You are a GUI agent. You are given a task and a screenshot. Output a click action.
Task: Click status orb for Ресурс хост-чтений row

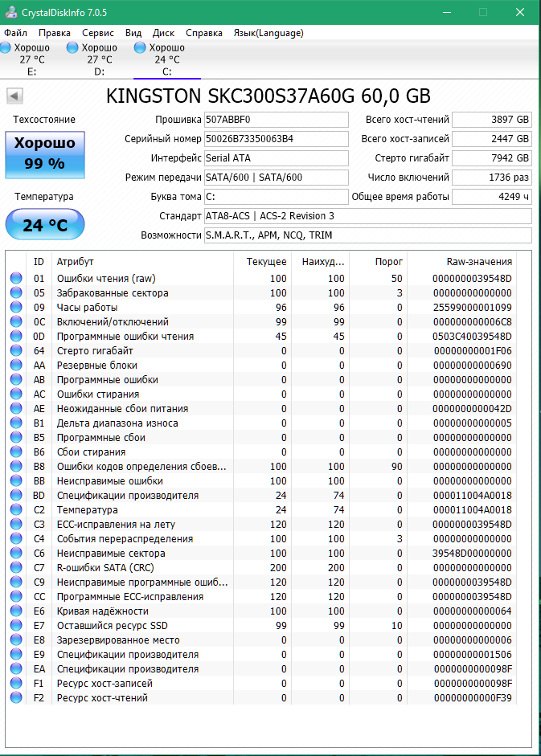tap(16, 697)
